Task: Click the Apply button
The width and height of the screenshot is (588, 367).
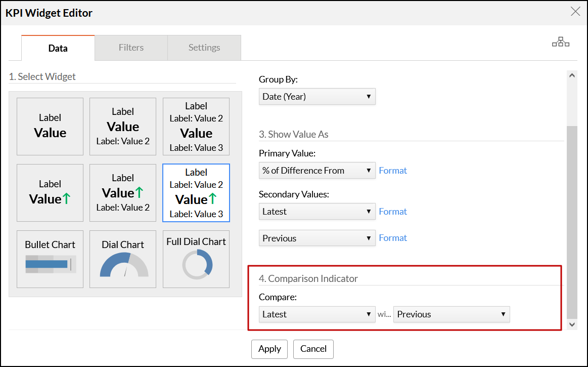Action: tap(269, 349)
